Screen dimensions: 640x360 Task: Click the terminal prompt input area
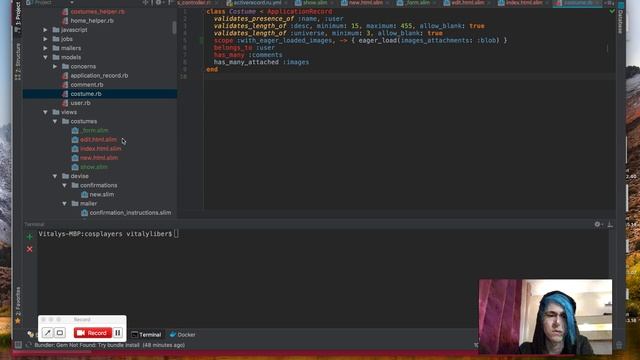(x=176, y=234)
